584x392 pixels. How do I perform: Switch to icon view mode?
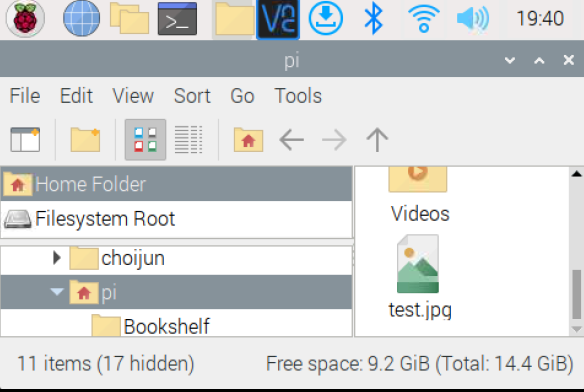click(145, 140)
